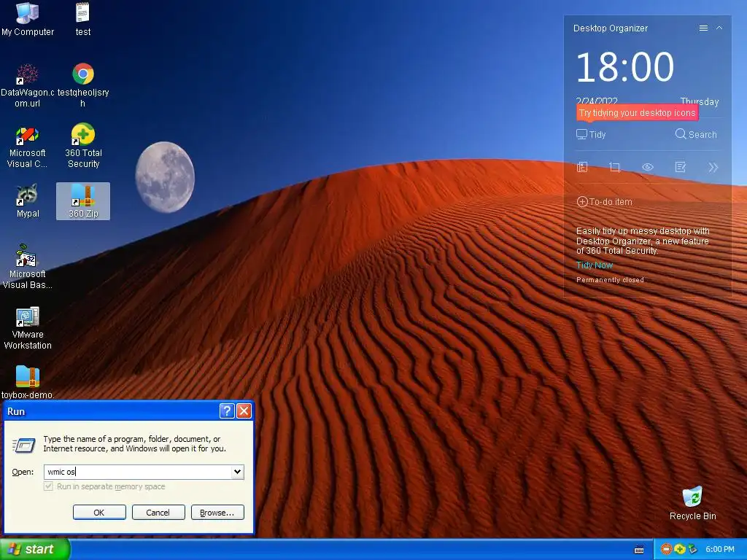The height and width of the screenshot is (560, 747).
Task: Click the red tidying desktop icons tooltip
Action: click(637, 113)
